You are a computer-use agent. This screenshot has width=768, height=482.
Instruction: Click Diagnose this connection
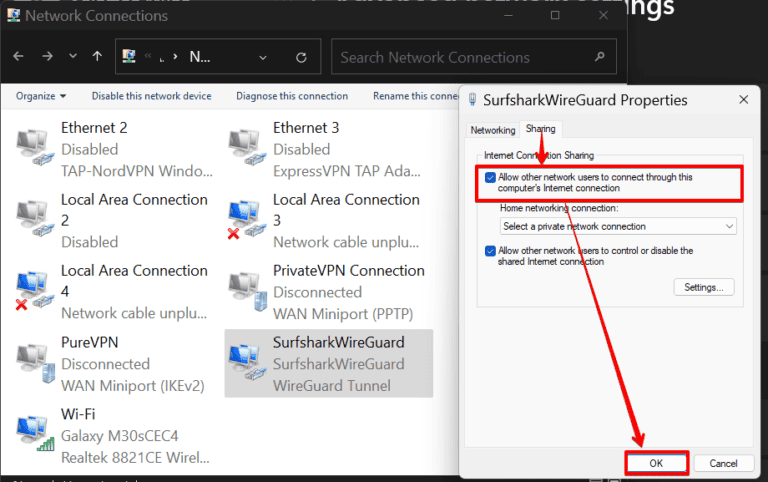click(292, 96)
